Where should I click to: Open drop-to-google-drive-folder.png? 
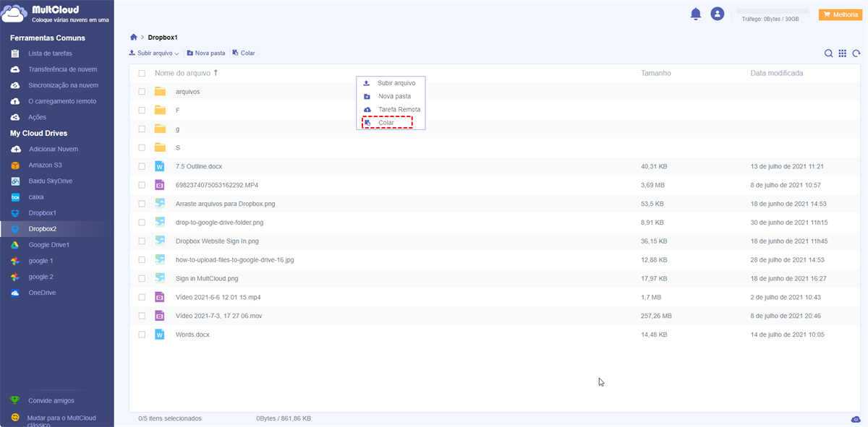(x=219, y=223)
